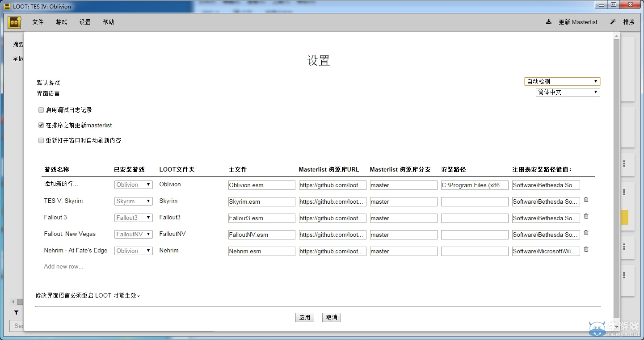Open the 游戏 menu

(x=61, y=22)
